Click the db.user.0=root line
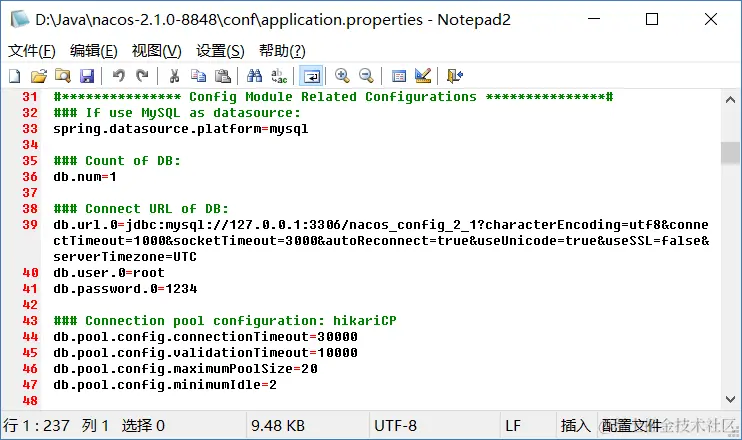The image size is (742, 440). pos(109,273)
